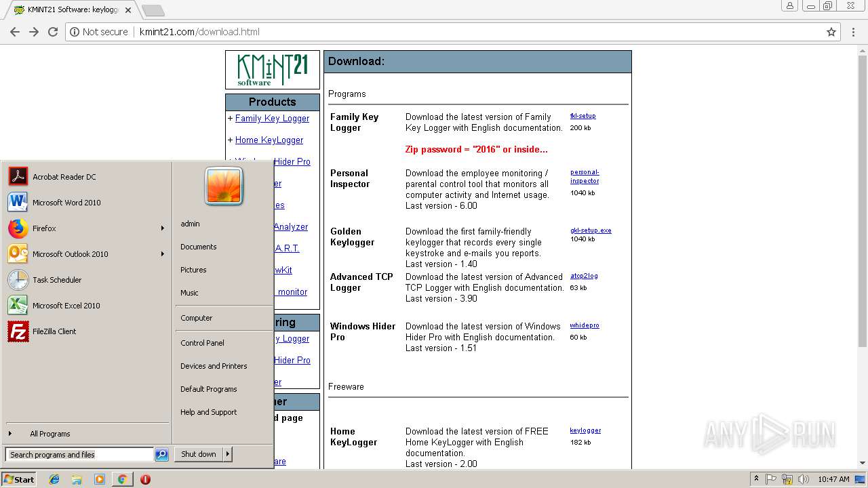This screenshot has width=868, height=488.
Task: Open Home KeyLogger product link
Action: tap(269, 140)
